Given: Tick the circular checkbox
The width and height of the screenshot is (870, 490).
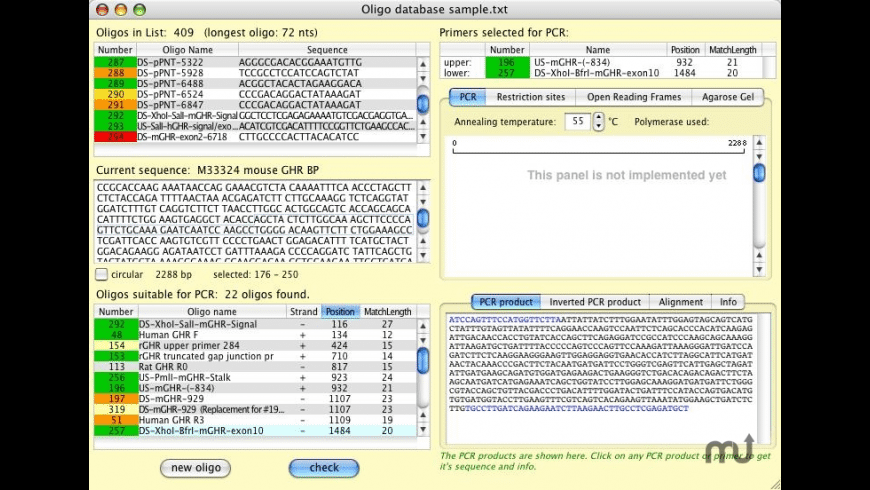Looking at the screenshot, I should tap(102, 274).
